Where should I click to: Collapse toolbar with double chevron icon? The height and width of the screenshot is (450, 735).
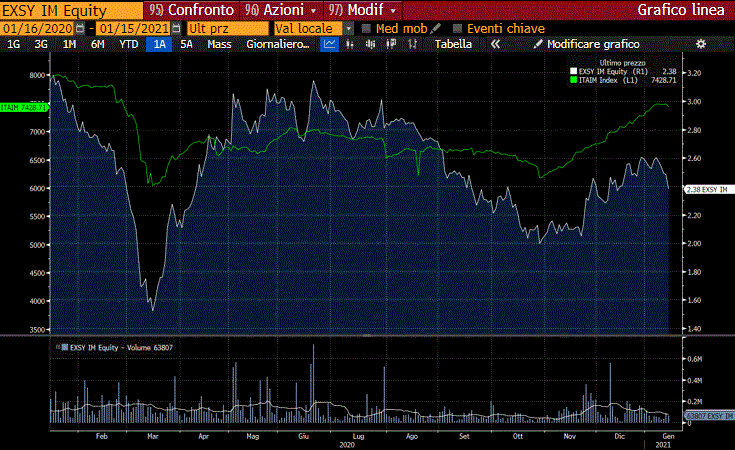[x=495, y=44]
